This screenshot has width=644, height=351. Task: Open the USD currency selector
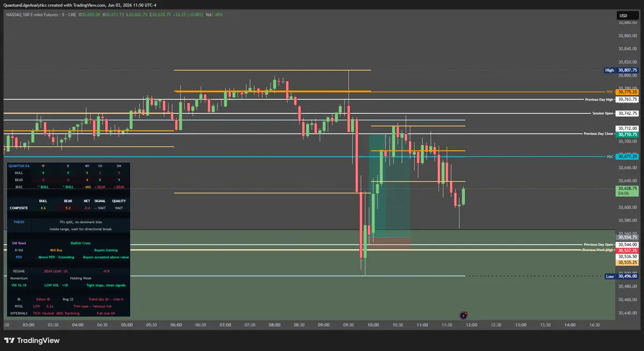coord(627,16)
